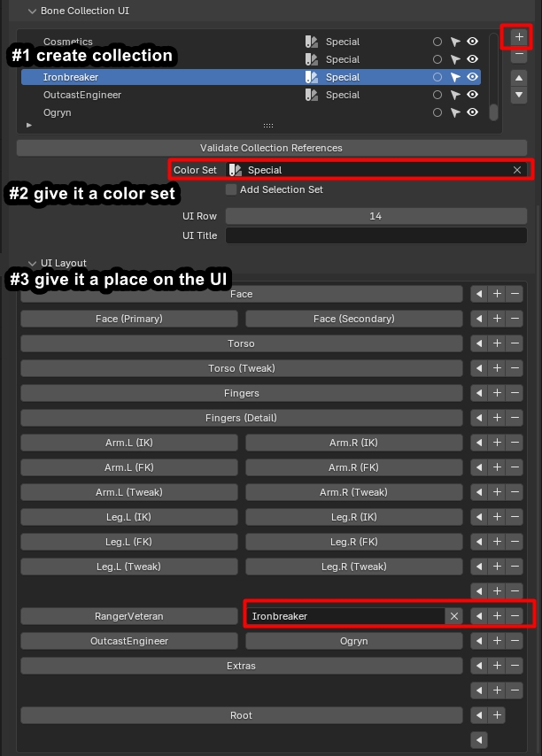The width and height of the screenshot is (542, 756).
Task: Add button to Leg.L (IK) row
Action: [x=497, y=517]
